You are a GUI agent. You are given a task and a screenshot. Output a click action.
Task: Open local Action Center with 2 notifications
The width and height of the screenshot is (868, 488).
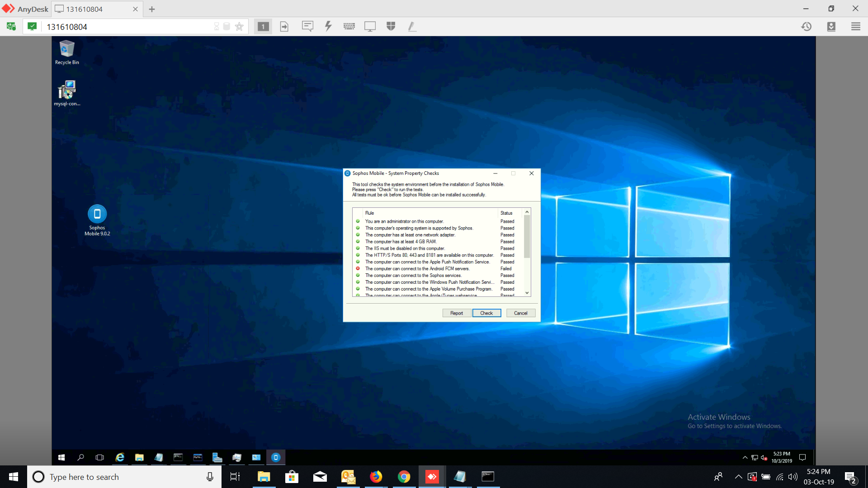coord(850,477)
